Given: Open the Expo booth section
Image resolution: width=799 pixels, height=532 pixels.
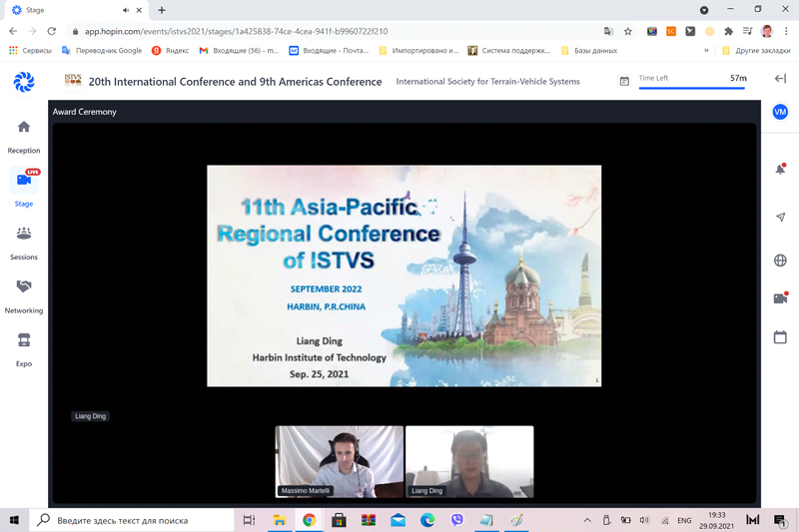Looking at the screenshot, I should coord(23,340).
